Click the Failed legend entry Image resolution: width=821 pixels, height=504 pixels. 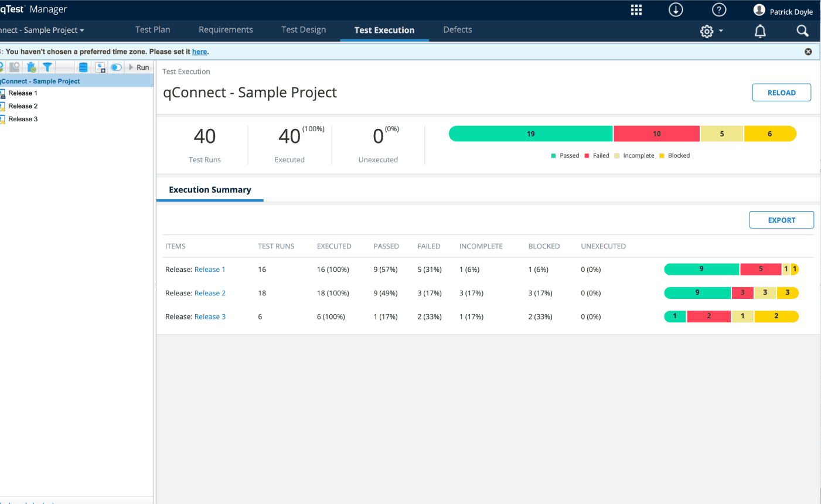[597, 155]
